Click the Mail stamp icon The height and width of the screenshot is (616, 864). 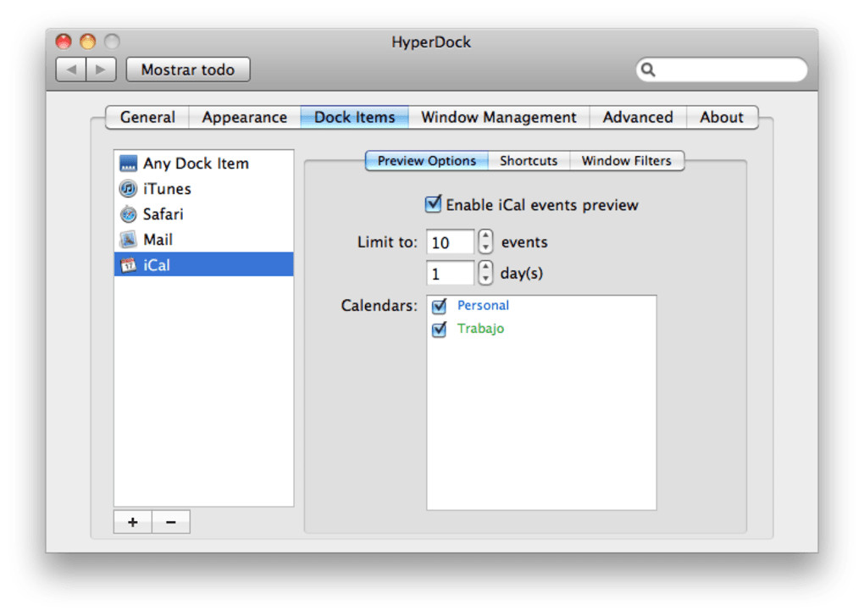click(128, 239)
